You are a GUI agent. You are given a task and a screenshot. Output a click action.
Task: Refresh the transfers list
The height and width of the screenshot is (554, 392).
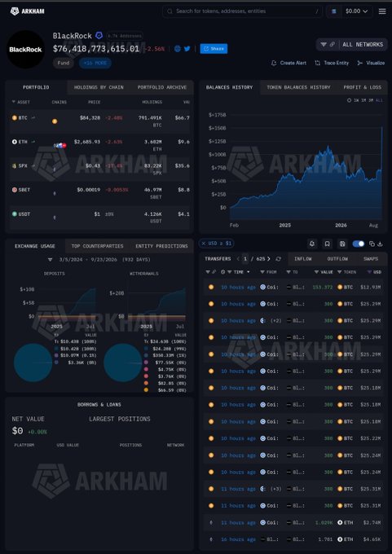(x=279, y=259)
